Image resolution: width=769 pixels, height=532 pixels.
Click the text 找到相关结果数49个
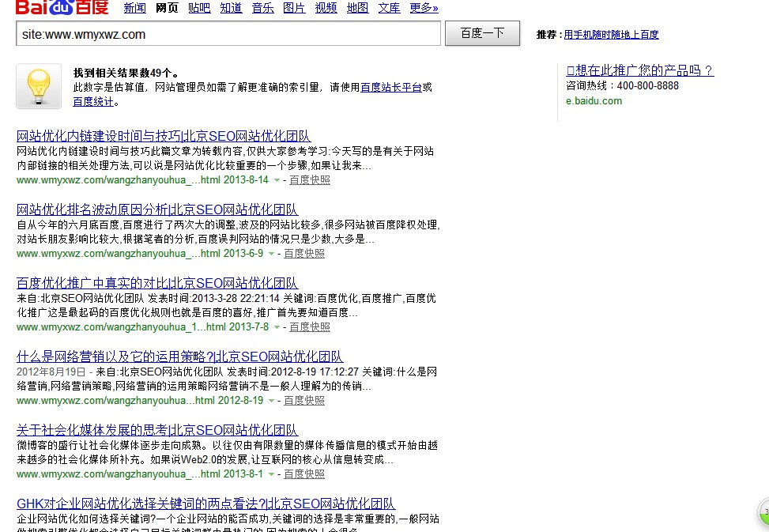click(x=126, y=73)
